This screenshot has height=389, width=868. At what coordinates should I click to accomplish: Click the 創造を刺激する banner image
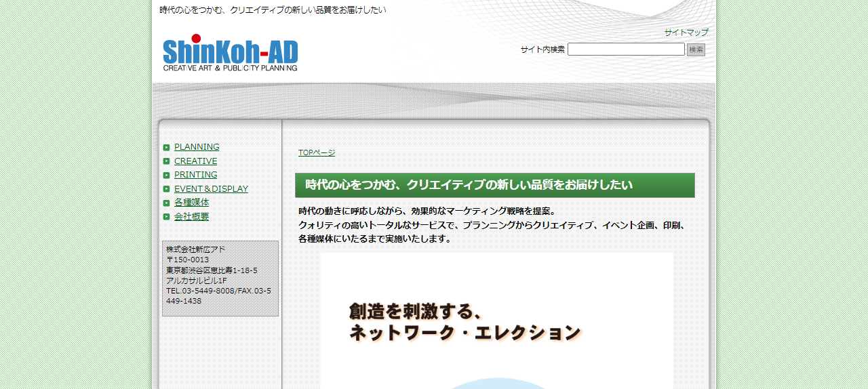click(x=497, y=321)
